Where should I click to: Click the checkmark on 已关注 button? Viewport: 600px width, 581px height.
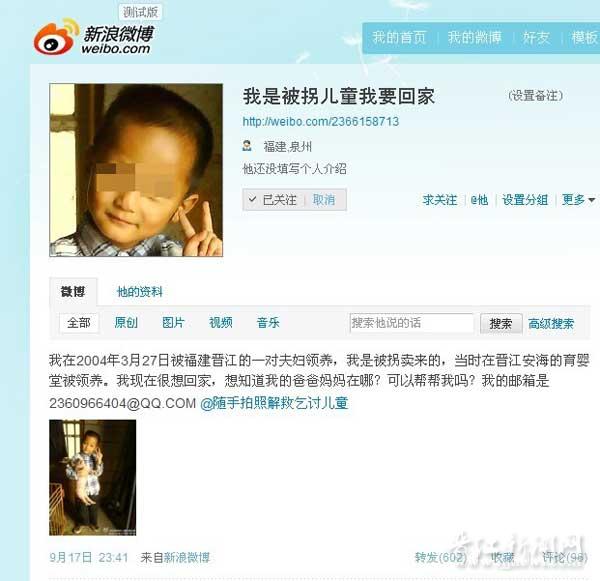252,199
